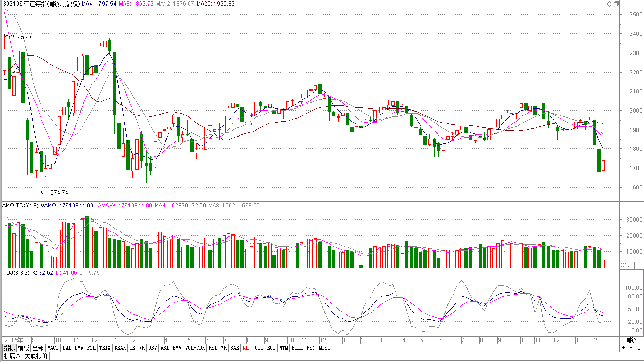This screenshot has height=362, width=644.
Task: Click the J: 15.75 value
Action: point(90,273)
